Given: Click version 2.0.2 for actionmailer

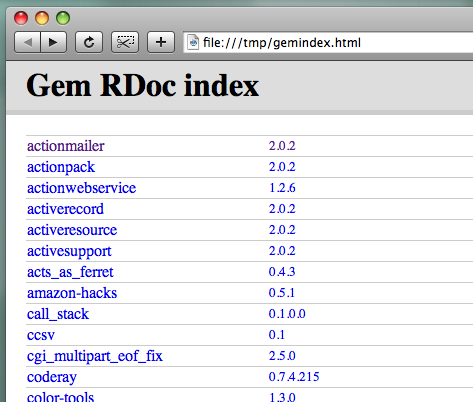Looking at the screenshot, I should tap(282, 146).
